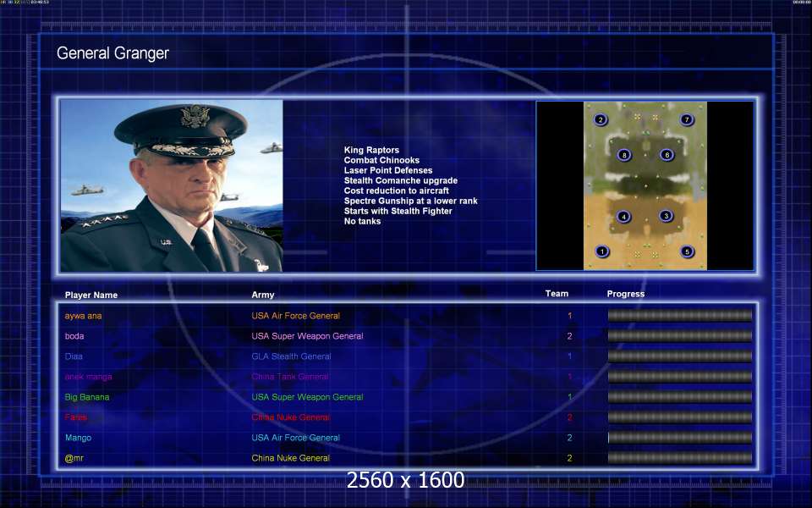This screenshot has width=812, height=508.
Task: Select player name Fares
Action: coord(75,417)
